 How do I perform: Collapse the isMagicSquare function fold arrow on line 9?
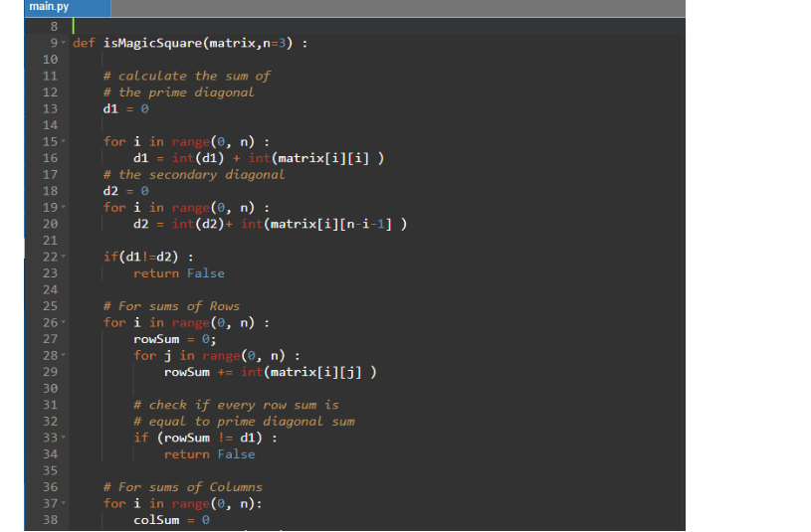63,43
